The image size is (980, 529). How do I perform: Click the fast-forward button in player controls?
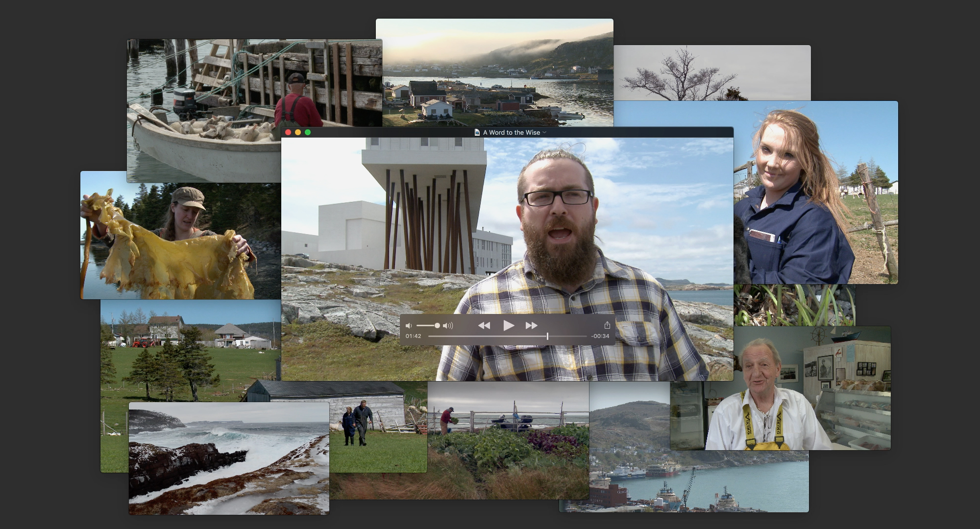[531, 325]
